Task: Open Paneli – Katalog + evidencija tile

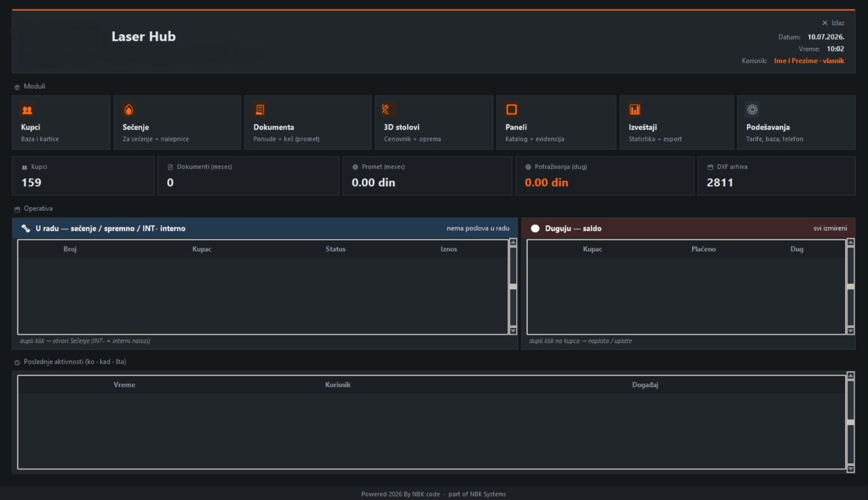Action: point(556,123)
